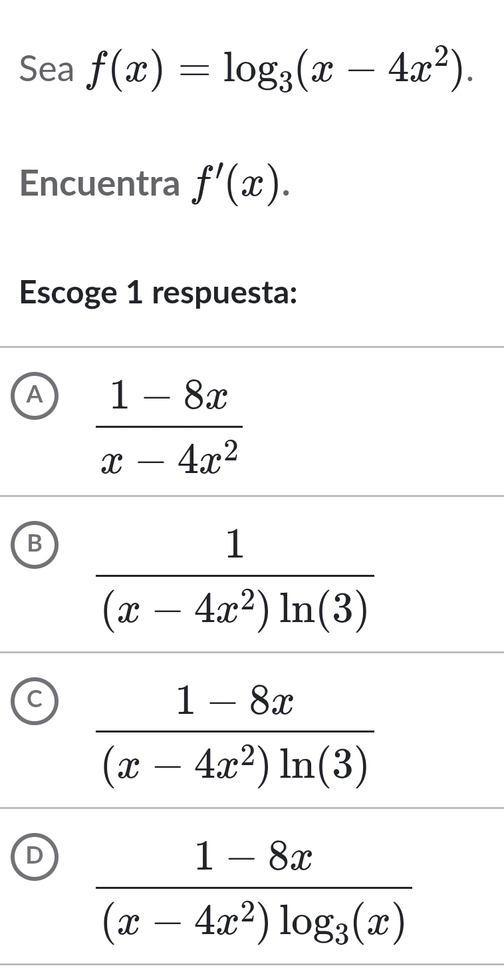Click the numerator 1 in option B
The width and height of the screenshot is (504, 980).
235,546
